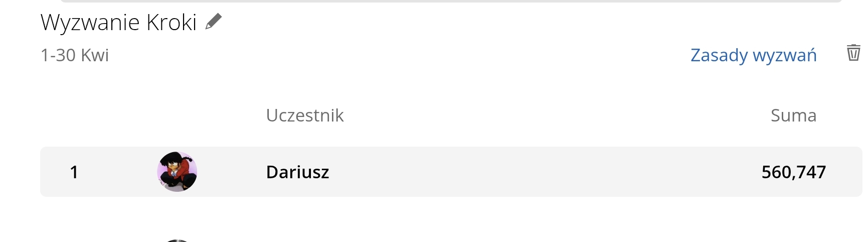Click Dariusz's 560,747 steps value
Screen dimensions: 868x242
click(x=793, y=172)
